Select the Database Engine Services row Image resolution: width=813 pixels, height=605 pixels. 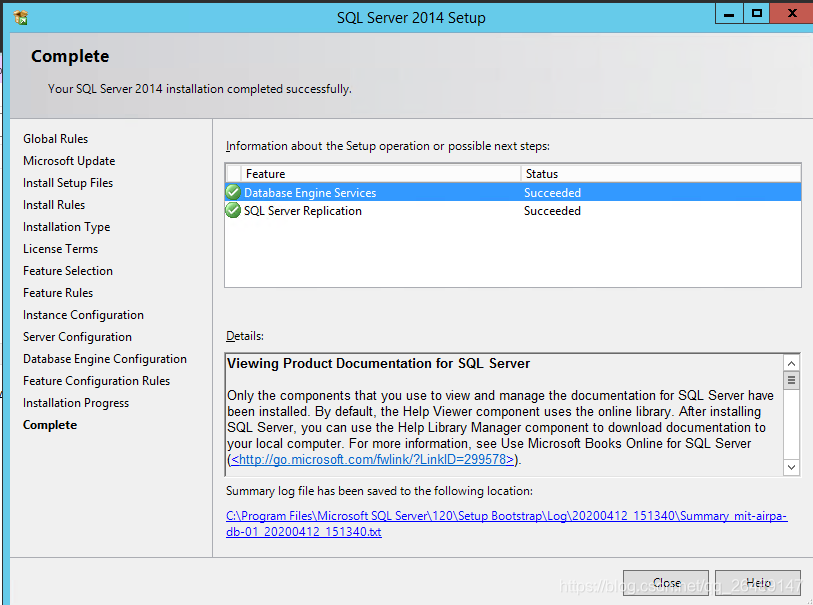[513, 192]
